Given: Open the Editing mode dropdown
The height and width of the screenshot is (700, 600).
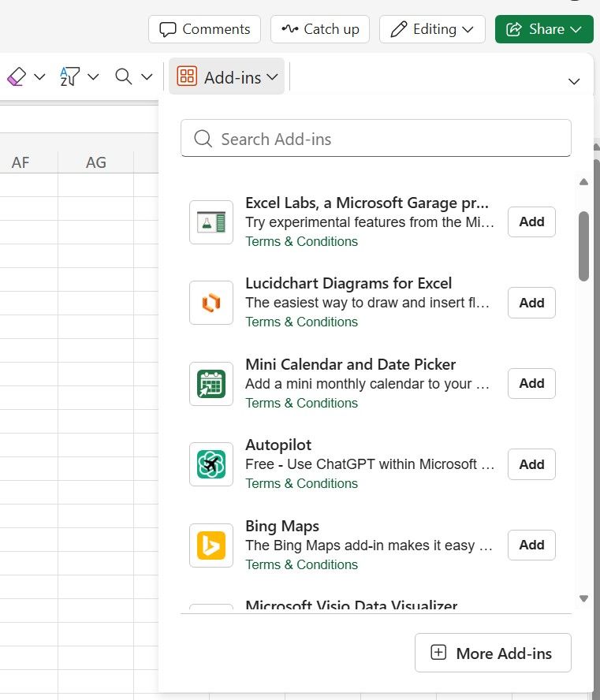Looking at the screenshot, I should [432, 29].
